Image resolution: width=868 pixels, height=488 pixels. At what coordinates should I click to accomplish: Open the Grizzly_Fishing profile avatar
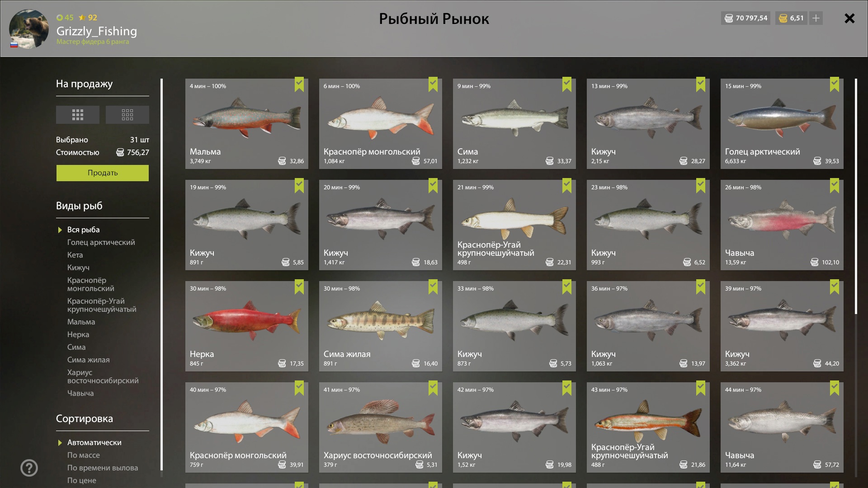[x=28, y=29]
